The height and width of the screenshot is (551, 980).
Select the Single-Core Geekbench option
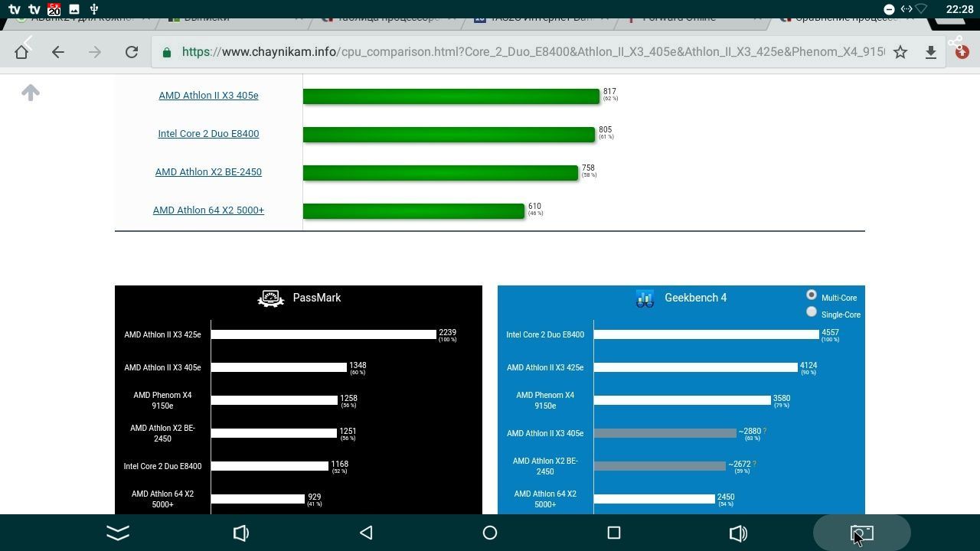pyautogui.click(x=812, y=312)
